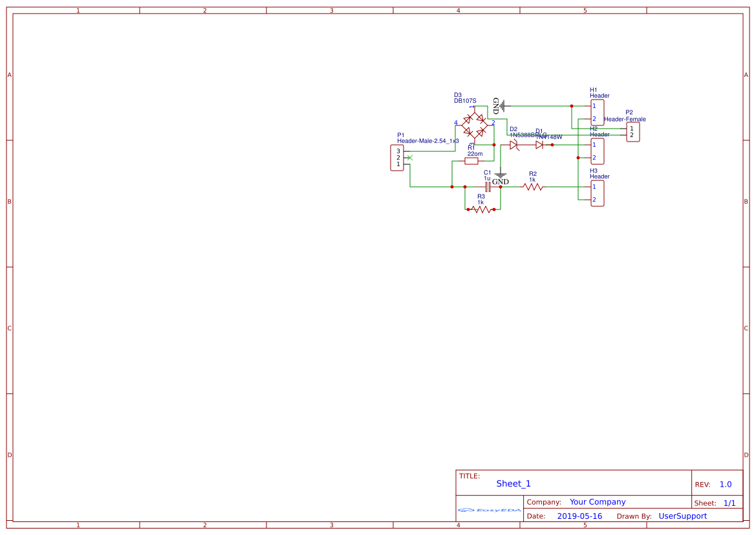Screen dimensions: 756x535
Task: Select the D1 diode symbol
Action: click(539, 145)
